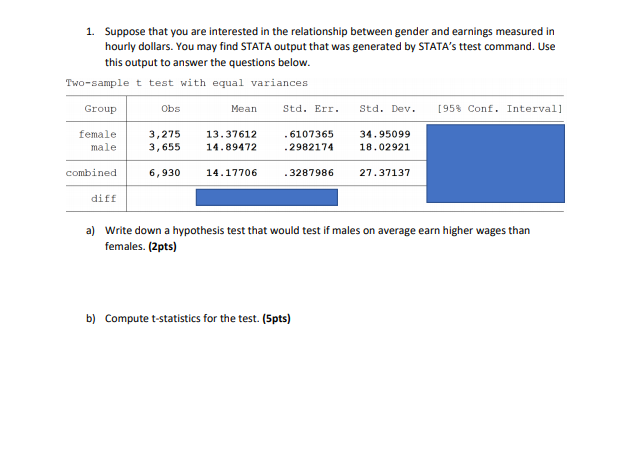
Task: Click combined Std. Dev. 27.37137
Action: pyautogui.click(x=385, y=173)
